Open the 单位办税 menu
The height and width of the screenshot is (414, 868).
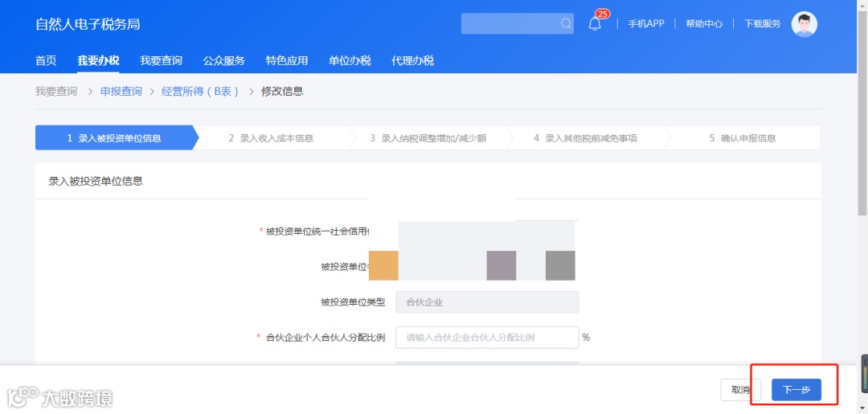tap(350, 60)
